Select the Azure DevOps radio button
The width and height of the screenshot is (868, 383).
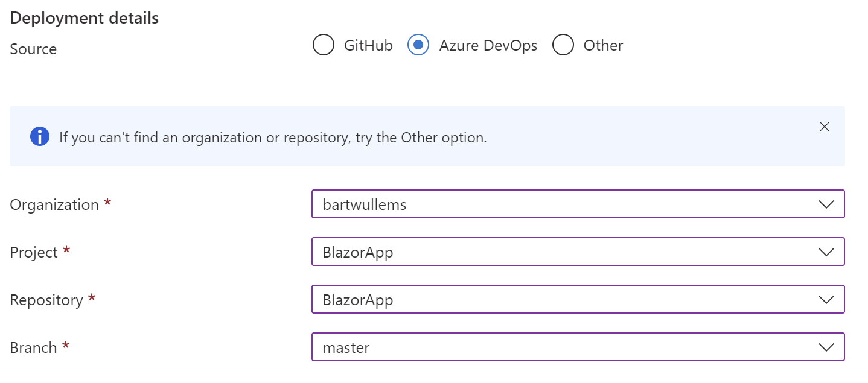coord(418,45)
